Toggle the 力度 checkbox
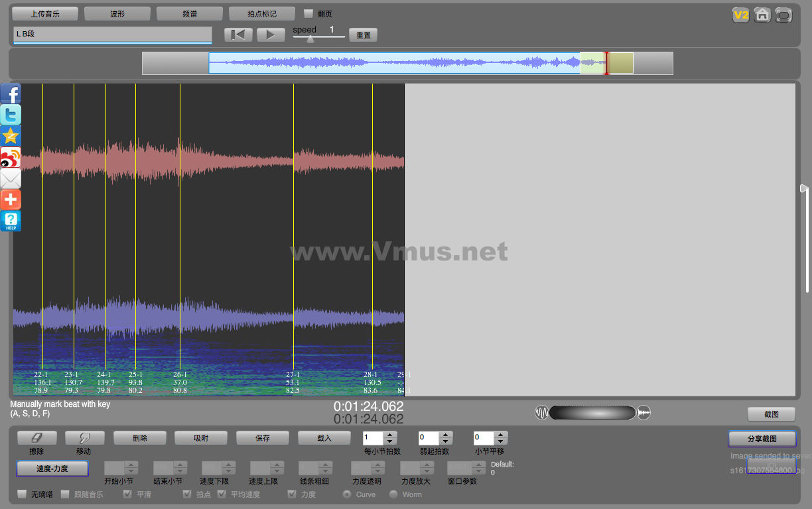812x509 pixels. tap(292, 494)
